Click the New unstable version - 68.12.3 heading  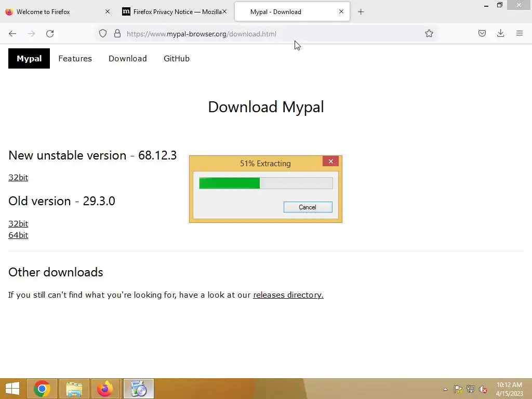[92, 155]
